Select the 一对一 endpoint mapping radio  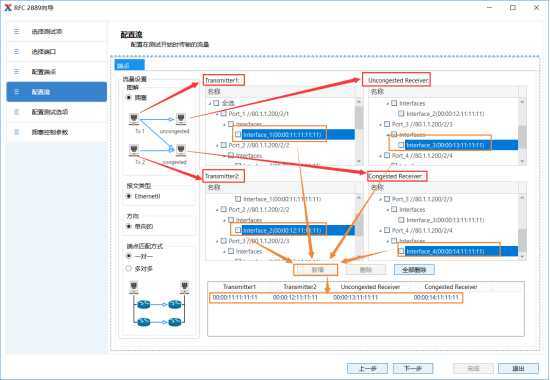(129, 256)
